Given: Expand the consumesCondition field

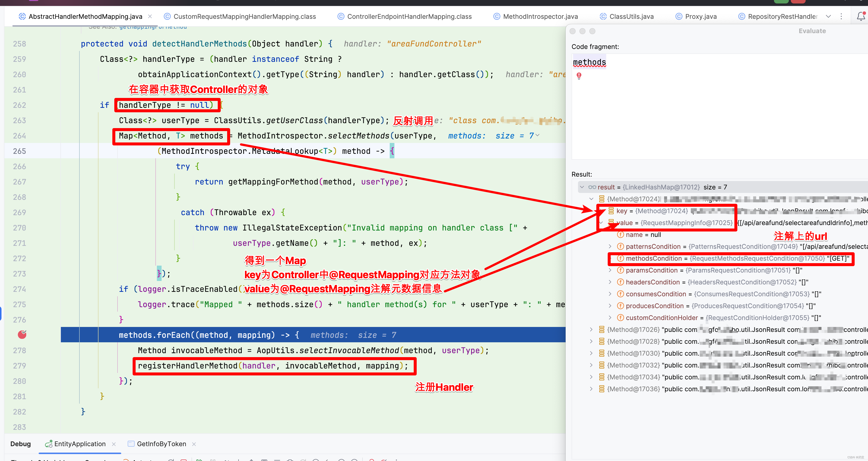Looking at the screenshot, I should (610, 294).
